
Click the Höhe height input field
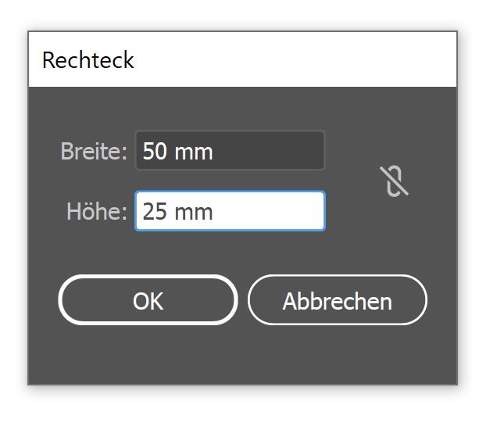pyautogui.click(x=230, y=211)
